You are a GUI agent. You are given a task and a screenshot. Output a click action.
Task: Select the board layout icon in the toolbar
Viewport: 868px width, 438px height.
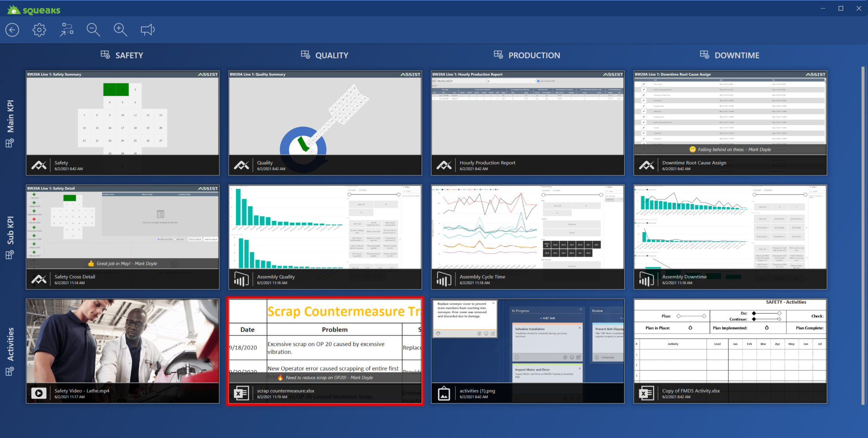coord(66,29)
